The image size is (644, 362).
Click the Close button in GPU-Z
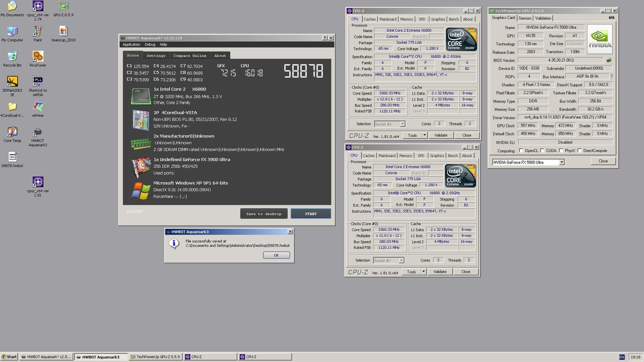(x=603, y=161)
